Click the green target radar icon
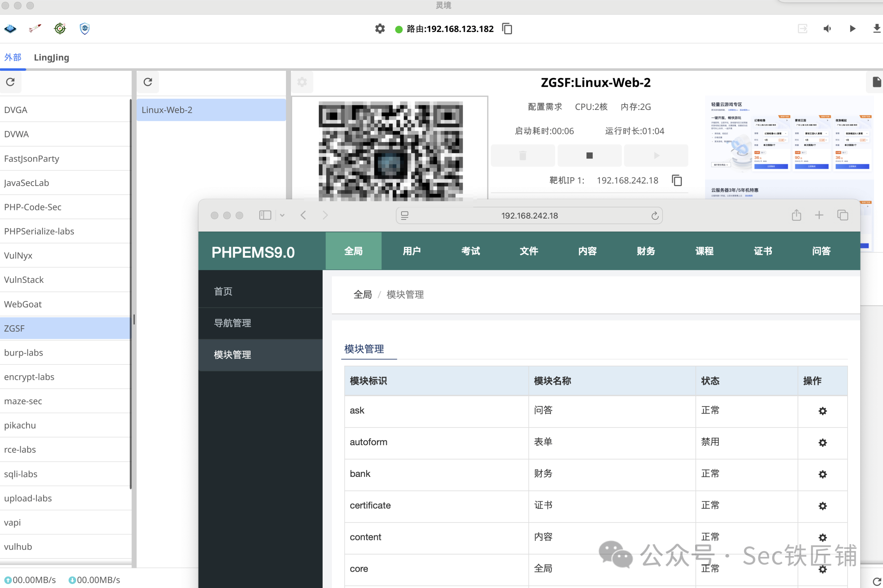Image resolution: width=883 pixels, height=588 pixels. pyautogui.click(x=60, y=29)
